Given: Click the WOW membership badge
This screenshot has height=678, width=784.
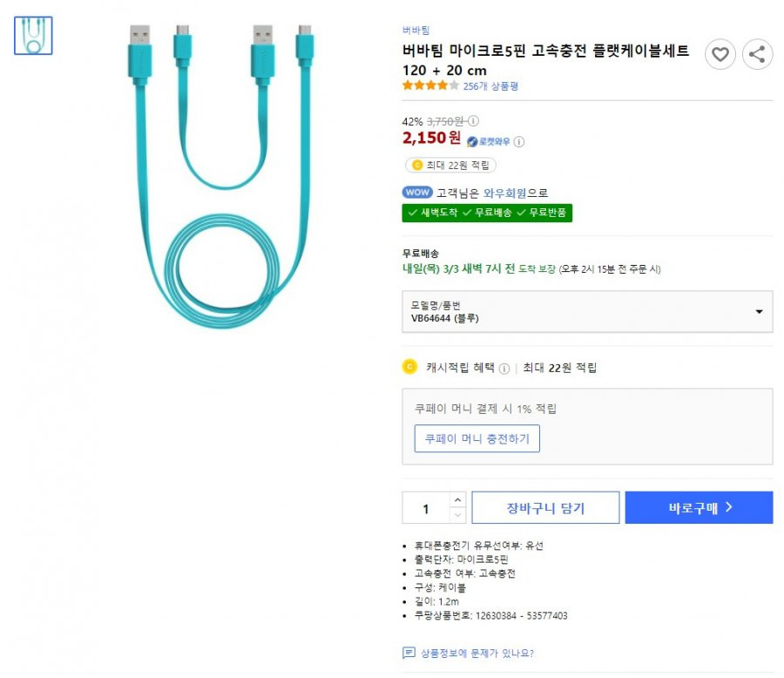Looking at the screenshot, I should pyautogui.click(x=417, y=192).
